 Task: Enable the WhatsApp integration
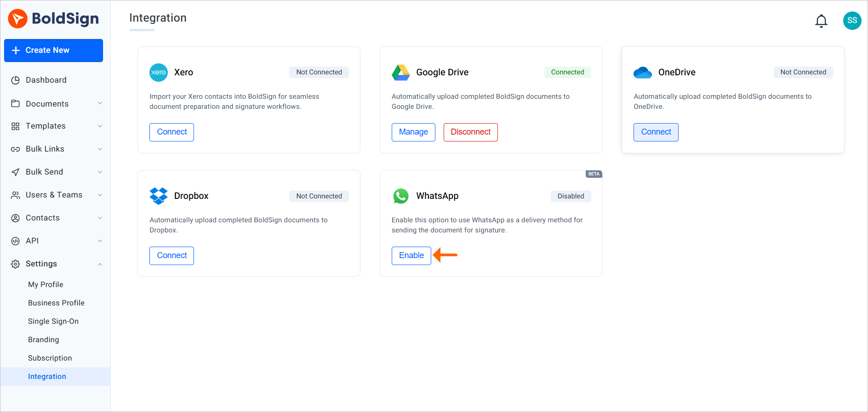click(x=411, y=256)
